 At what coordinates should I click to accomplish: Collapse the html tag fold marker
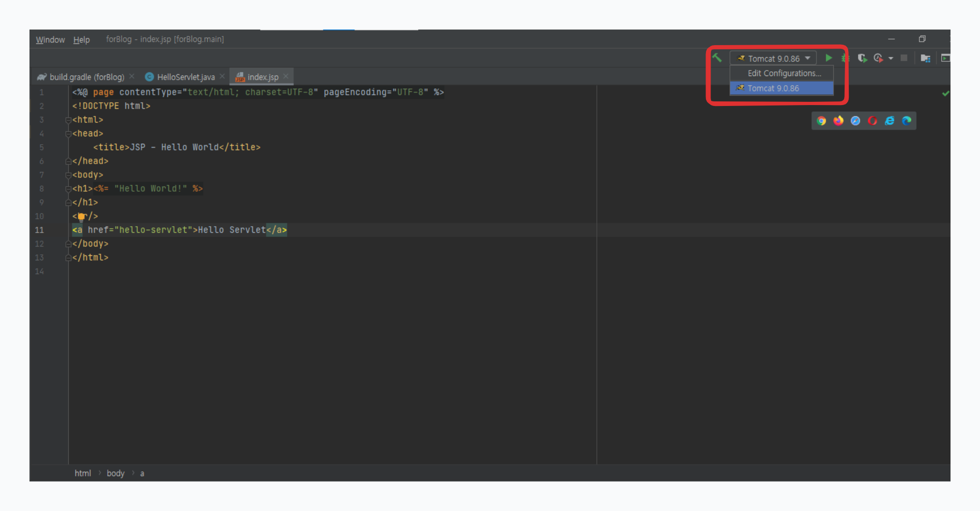[68, 120]
